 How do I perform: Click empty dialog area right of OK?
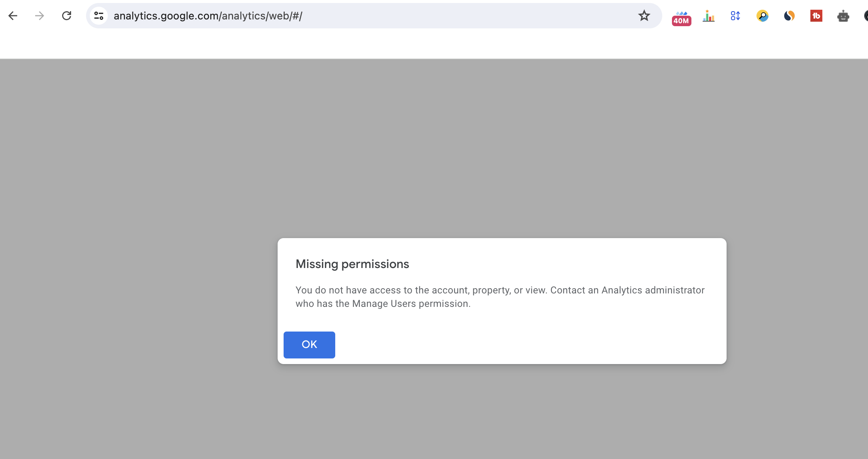click(524, 345)
